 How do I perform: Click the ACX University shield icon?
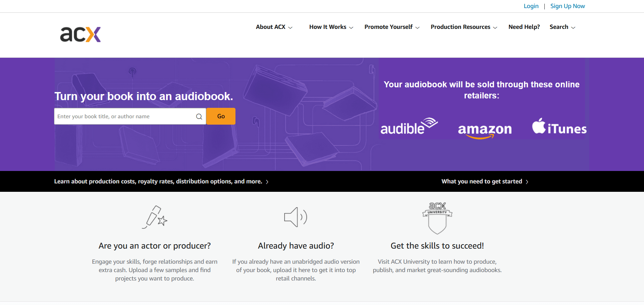click(x=437, y=218)
